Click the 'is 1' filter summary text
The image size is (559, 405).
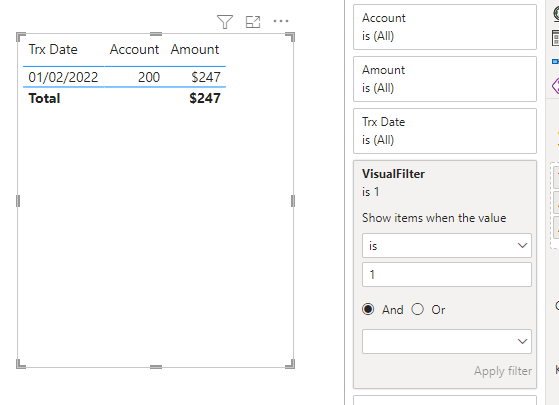[370, 192]
